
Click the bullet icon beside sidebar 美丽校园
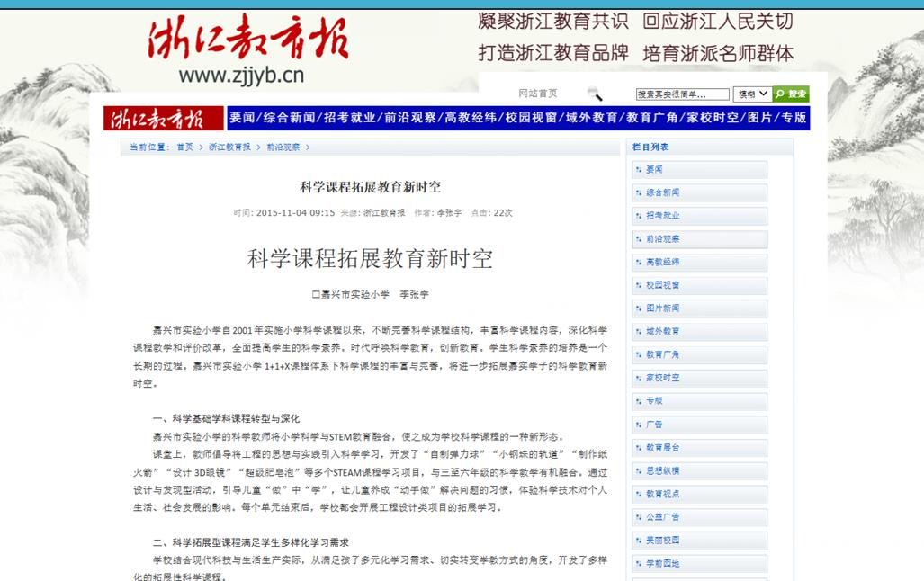click(638, 541)
